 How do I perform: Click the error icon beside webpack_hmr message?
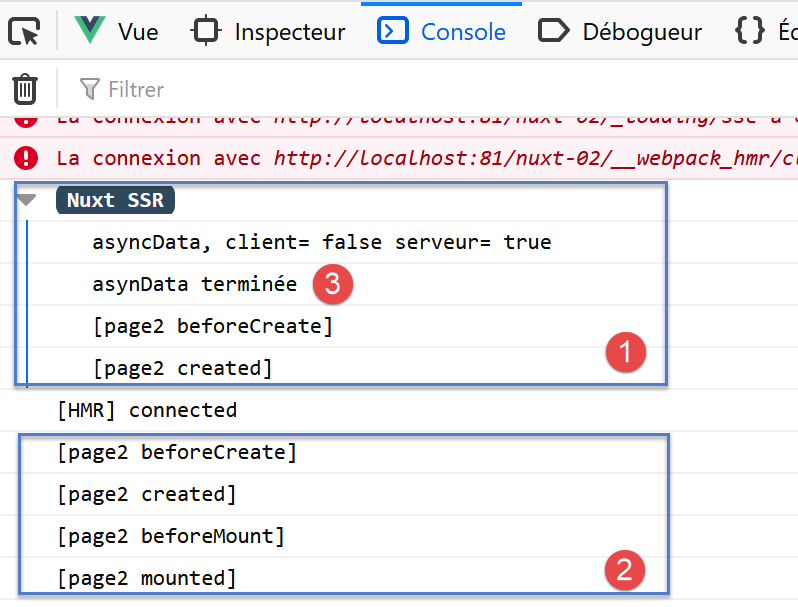(x=26, y=158)
